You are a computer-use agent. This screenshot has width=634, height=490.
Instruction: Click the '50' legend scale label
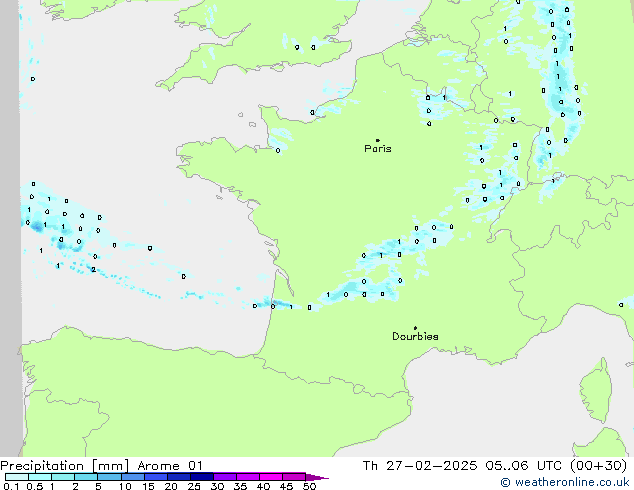(x=309, y=486)
